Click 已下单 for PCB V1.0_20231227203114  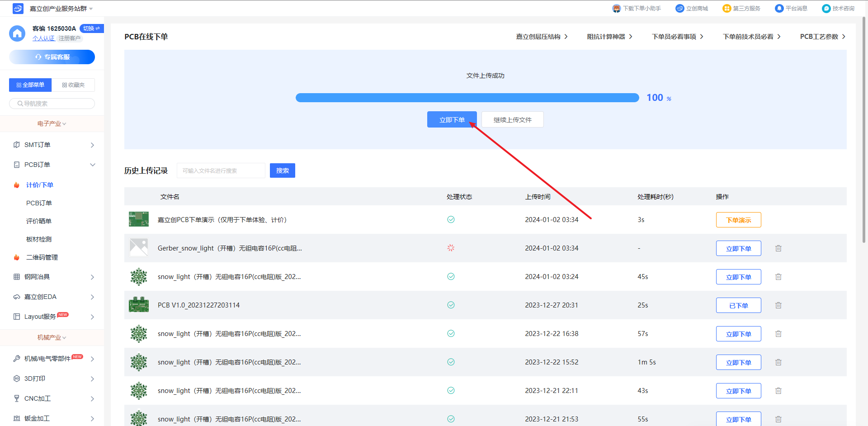tap(739, 305)
